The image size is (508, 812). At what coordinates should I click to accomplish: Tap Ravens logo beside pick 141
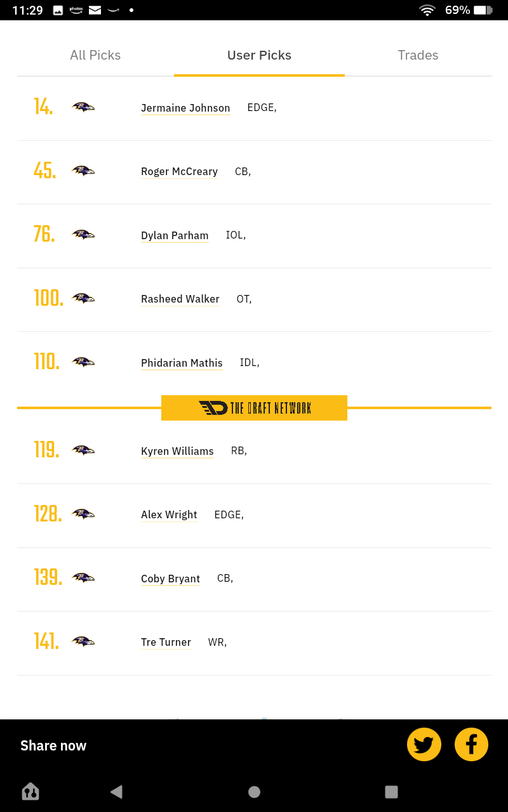[83, 641]
